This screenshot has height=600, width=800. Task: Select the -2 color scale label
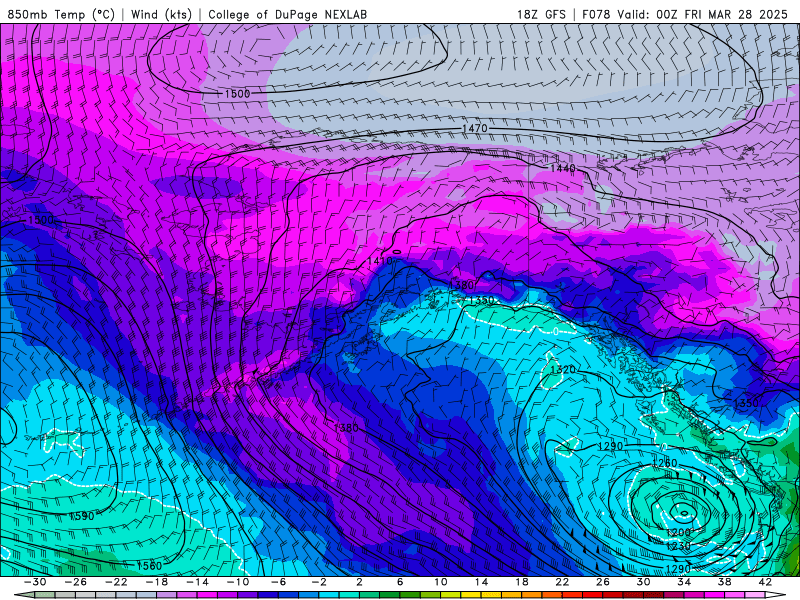coord(319,582)
